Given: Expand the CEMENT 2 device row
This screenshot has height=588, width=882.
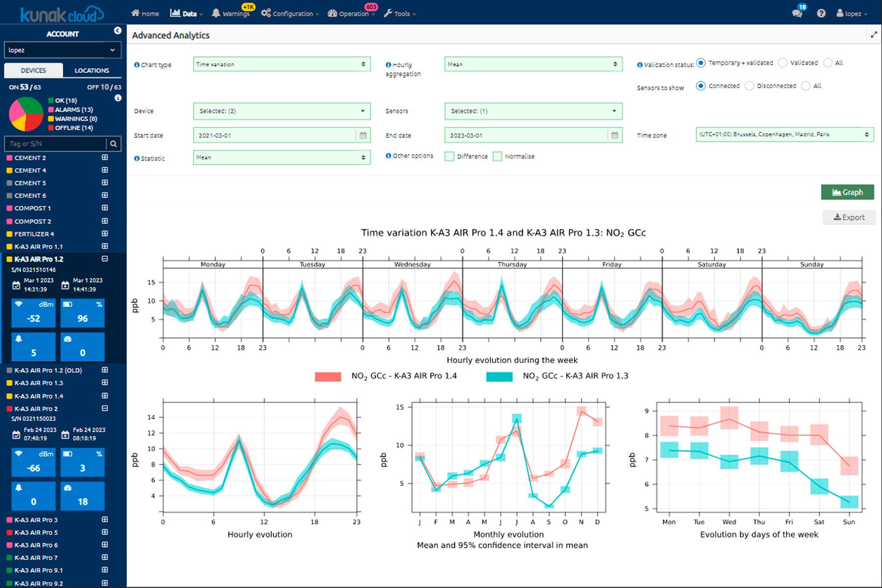Looking at the screenshot, I should tap(105, 157).
